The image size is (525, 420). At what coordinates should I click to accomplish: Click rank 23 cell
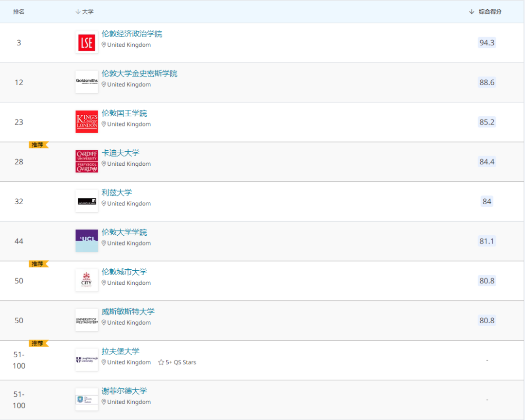[19, 122]
